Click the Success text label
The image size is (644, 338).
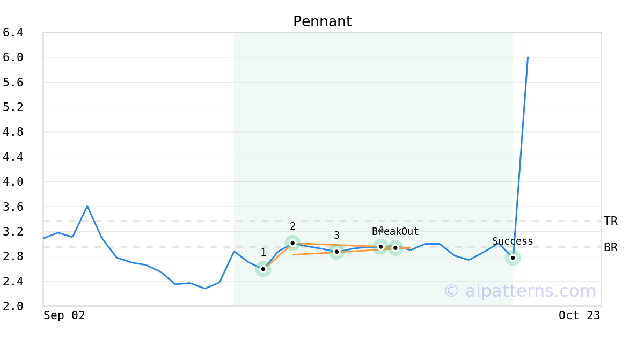point(513,241)
